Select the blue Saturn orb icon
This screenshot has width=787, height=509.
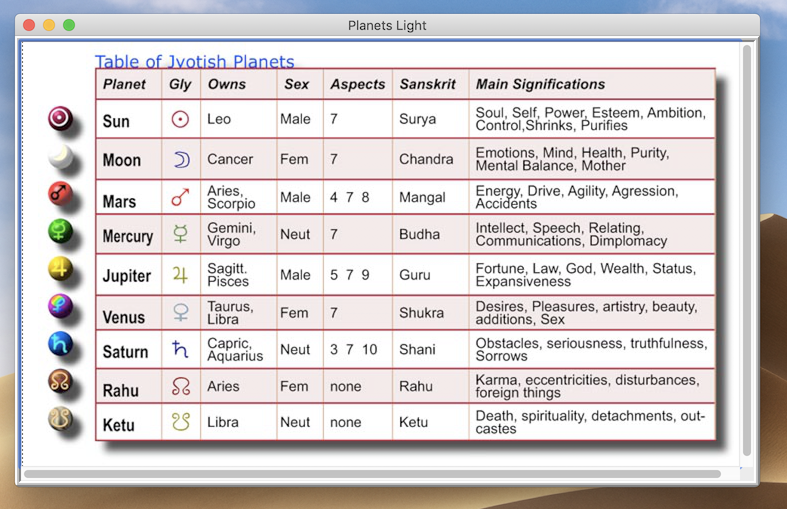[x=60, y=345]
